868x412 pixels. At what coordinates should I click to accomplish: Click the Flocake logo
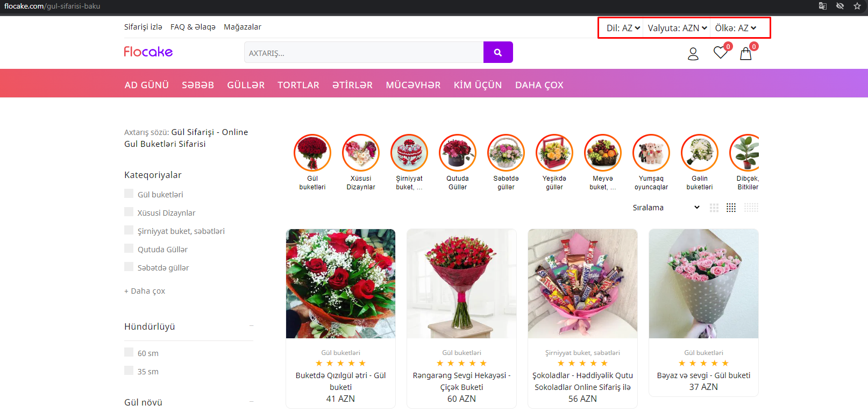coord(148,52)
